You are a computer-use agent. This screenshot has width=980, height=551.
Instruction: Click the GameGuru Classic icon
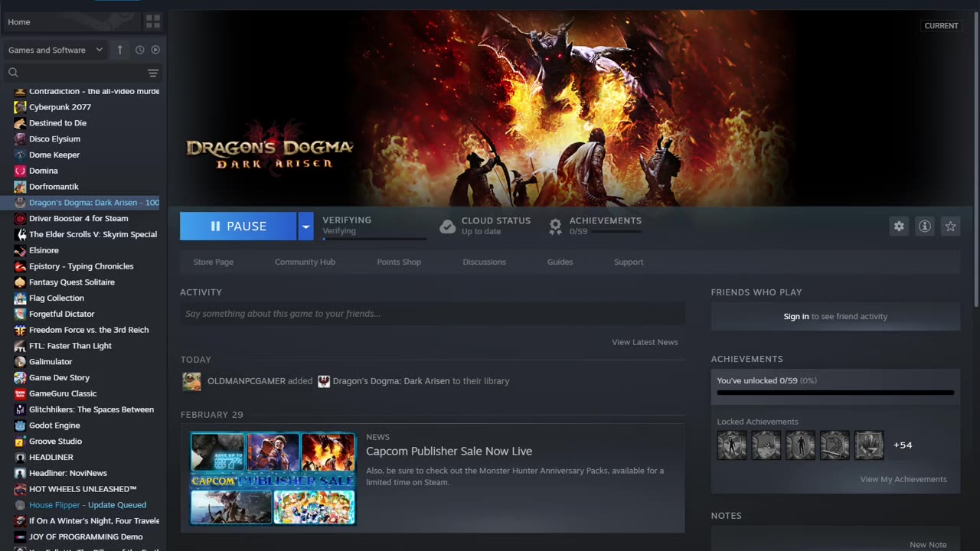(x=20, y=393)
